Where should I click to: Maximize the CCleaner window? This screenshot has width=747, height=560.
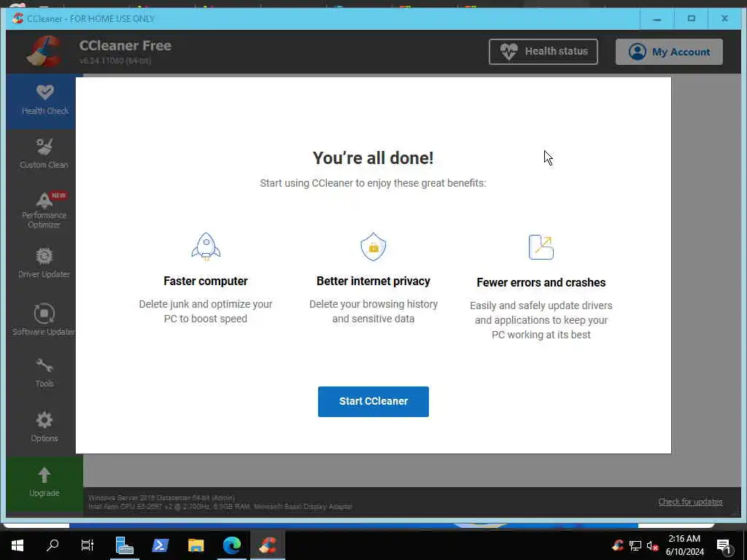(x=692, y=18)
